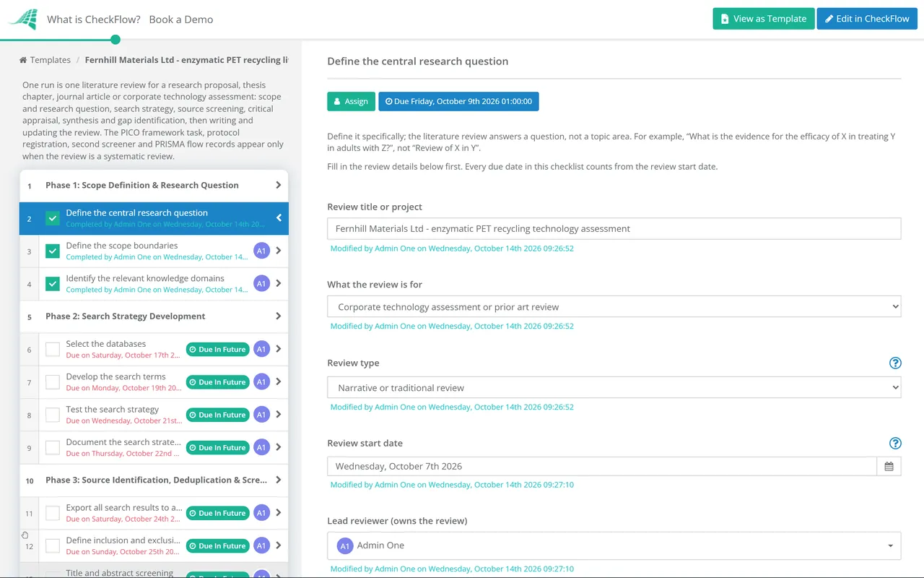Click A1 avatar on Identify the relevant knowledge domains
Screen dimensions: 924x578
coord(261,284)
